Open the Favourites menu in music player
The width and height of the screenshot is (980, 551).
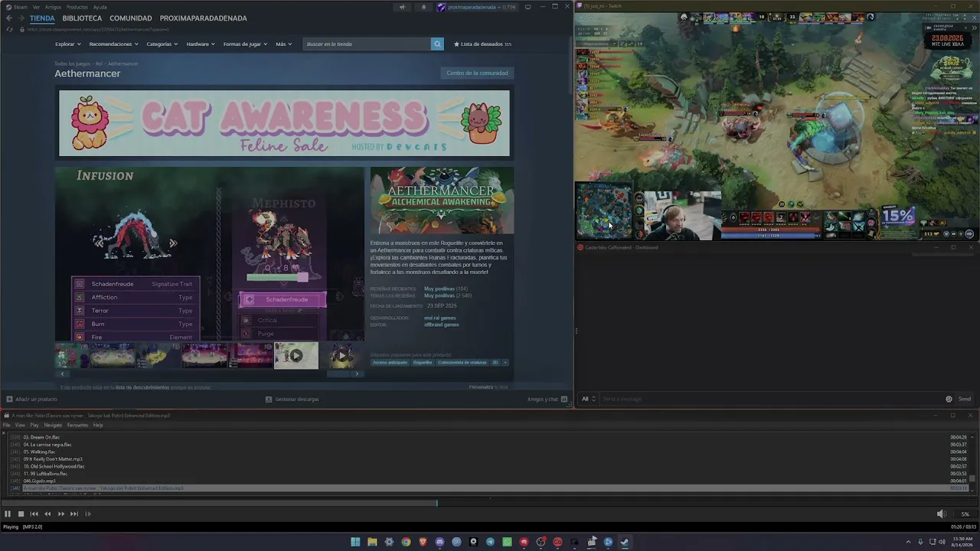[77, 425]
